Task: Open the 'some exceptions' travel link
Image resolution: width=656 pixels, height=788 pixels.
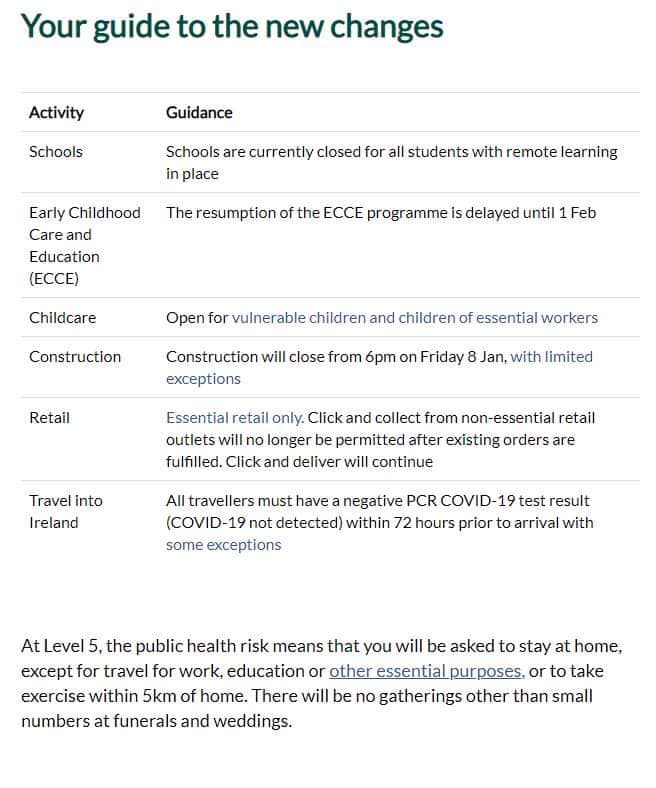Action: pyautogui.click(x=224, y=545)
